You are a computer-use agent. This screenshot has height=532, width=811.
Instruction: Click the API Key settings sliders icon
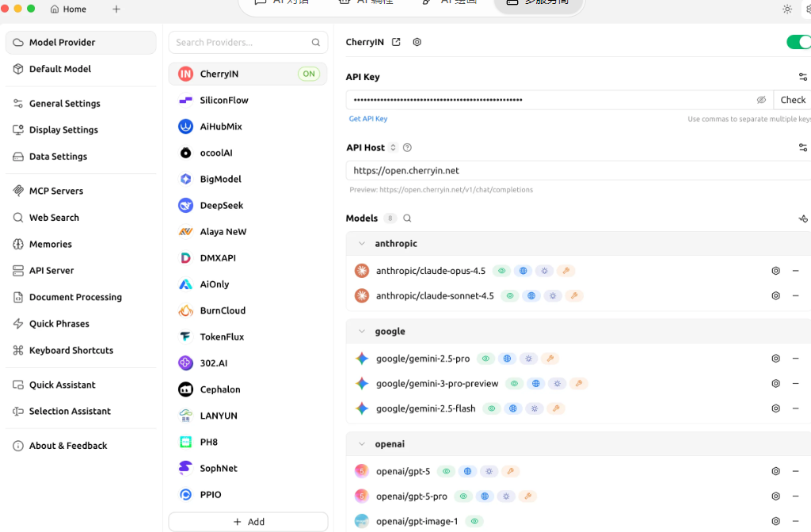coord(802,77)
